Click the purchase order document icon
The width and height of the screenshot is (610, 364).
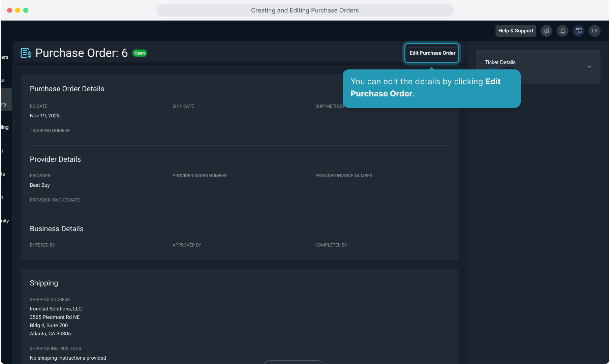[x=26, y=53]
